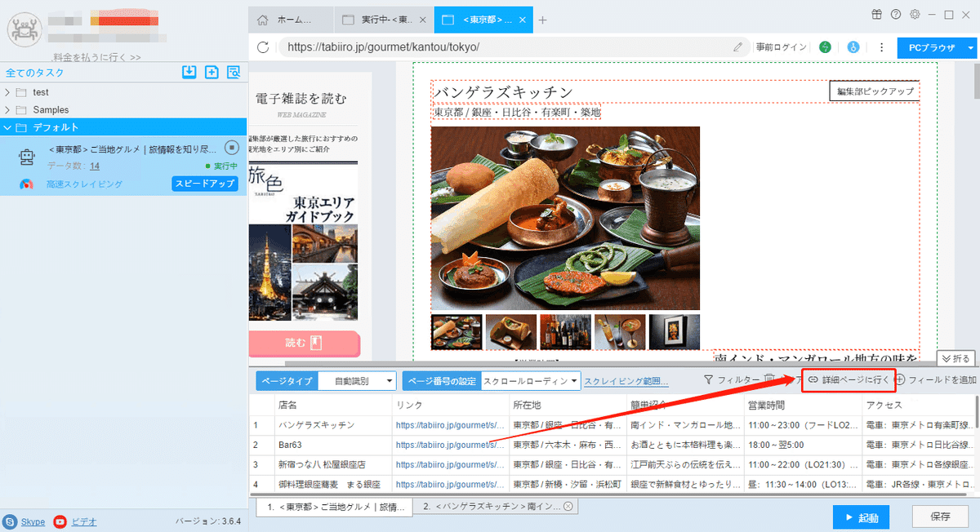The image size is (980, 532).
Task: Click the 高速スクレイピング speedometer icon
Action: 27,184
